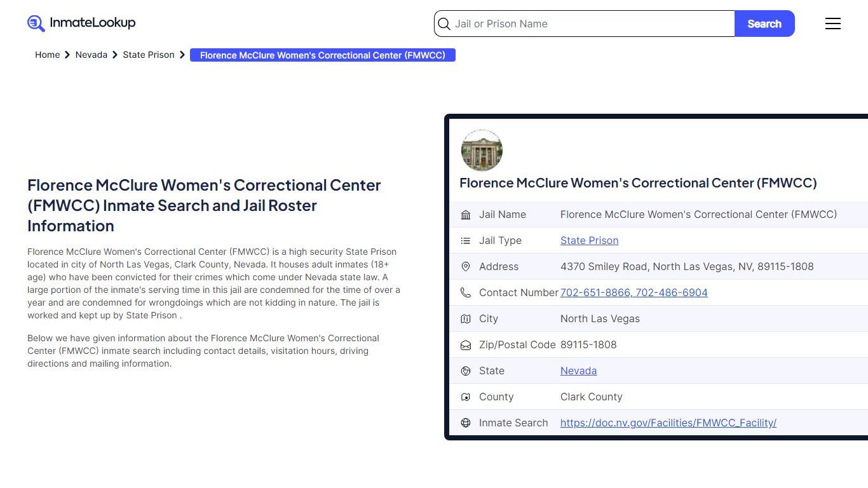This screenshot has height=488, width=868.
Task: Click the Jail Name value in table
Action: coord(698,214)
